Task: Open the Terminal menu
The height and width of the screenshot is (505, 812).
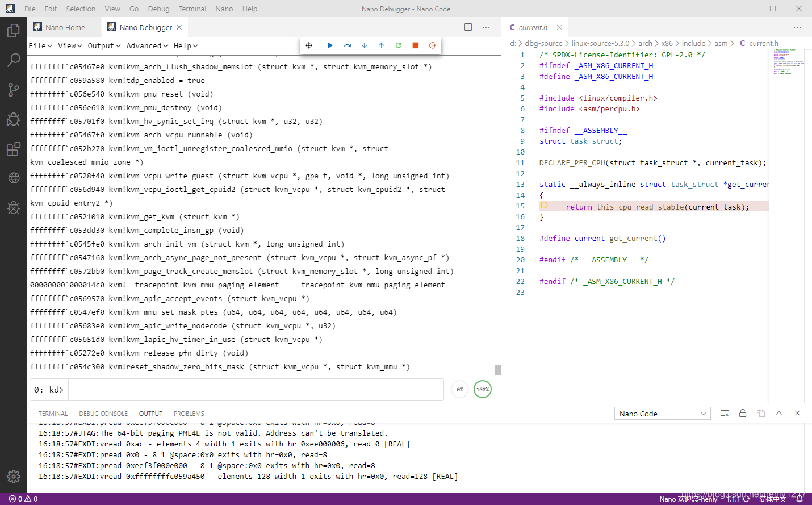Action: 192,9
